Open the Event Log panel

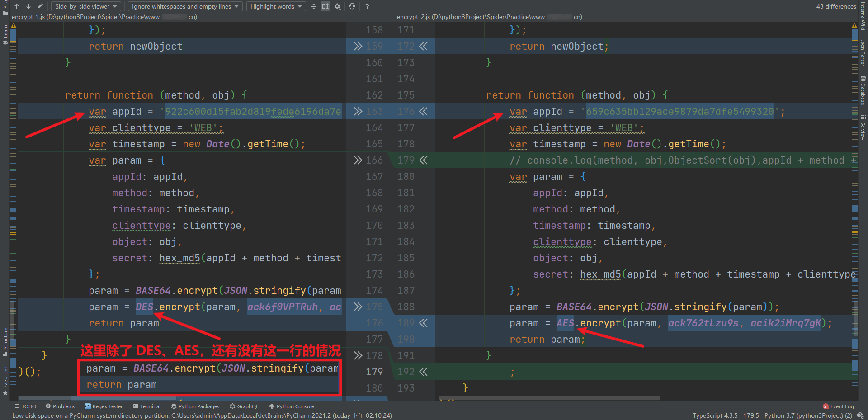pyautogui.click(x=839, y=406)
